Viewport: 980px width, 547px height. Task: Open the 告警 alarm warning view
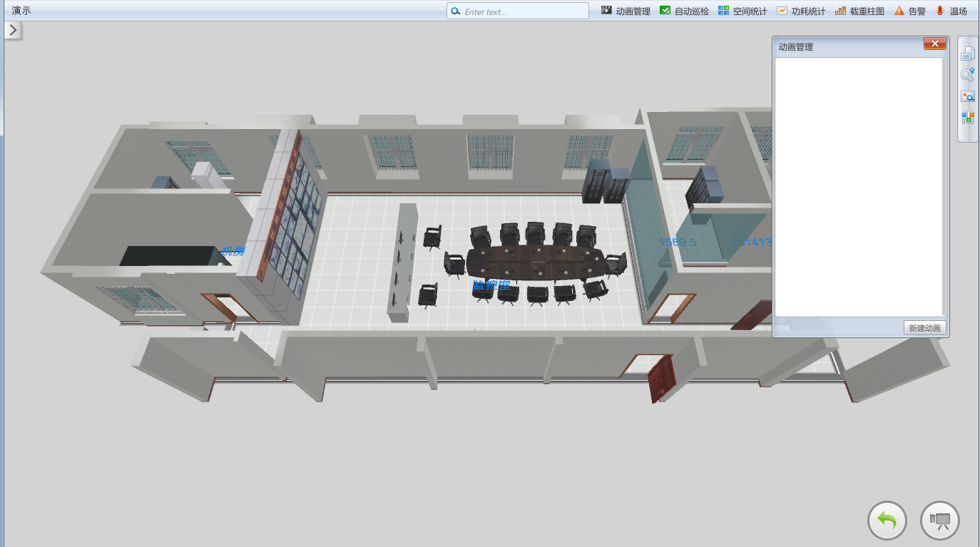tap(910, 11)
